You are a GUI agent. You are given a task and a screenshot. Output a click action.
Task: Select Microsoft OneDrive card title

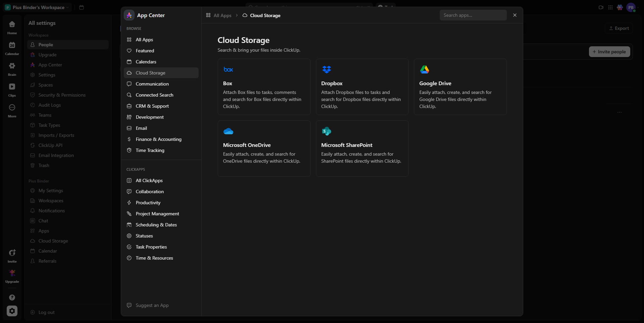coord(247,145)
